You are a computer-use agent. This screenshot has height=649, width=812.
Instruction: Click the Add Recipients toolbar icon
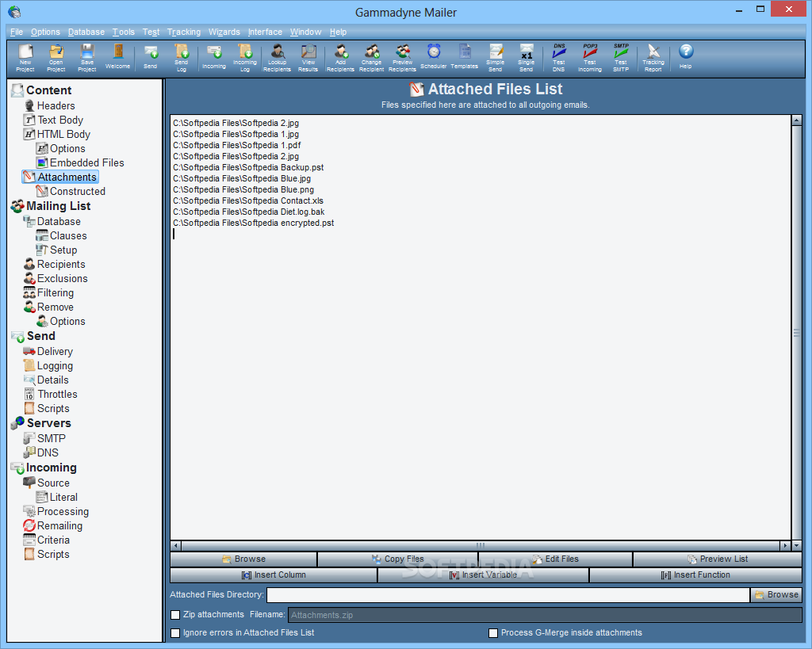340,57
